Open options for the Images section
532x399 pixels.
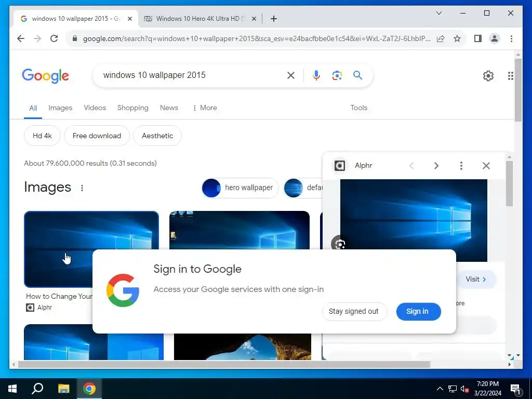[x=82, y=188]
